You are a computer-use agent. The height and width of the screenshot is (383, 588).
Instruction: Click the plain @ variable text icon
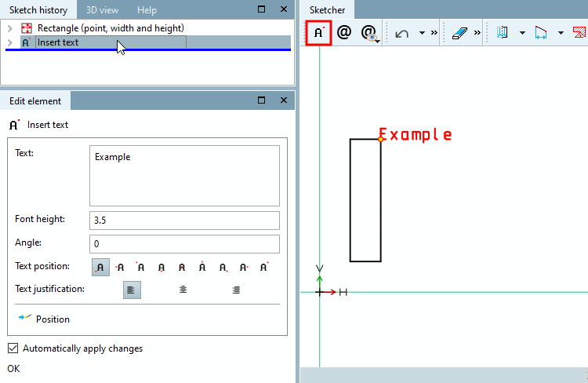[344, 32]
